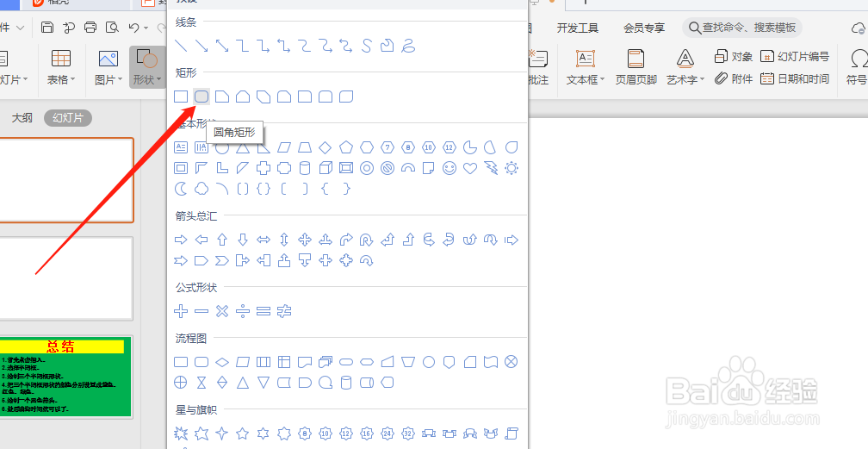
Task: Select the second blank slide thumbnail
Action: pos(66,278)
